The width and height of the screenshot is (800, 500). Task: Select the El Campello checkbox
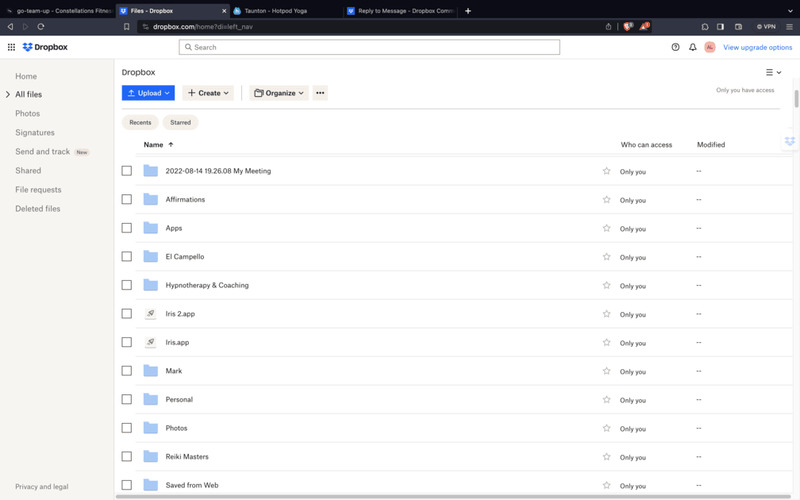pyautogui.click(x=127, y=257)
